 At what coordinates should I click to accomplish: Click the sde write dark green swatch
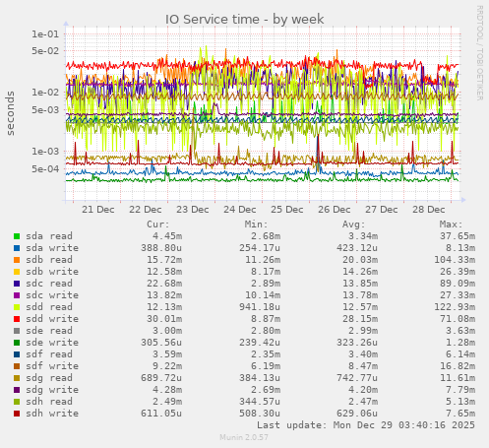17,343
